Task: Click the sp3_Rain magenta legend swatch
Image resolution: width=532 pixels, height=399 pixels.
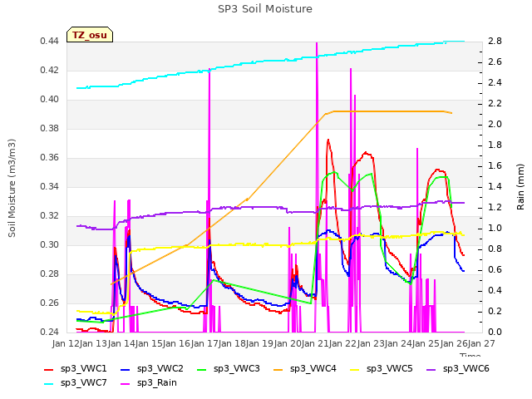Action: tap(126, 384)
